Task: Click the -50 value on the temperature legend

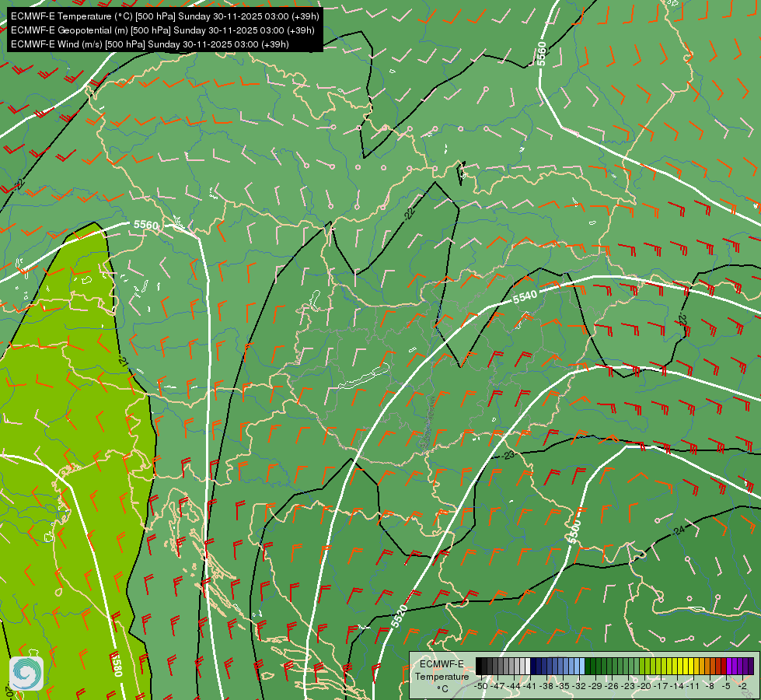Action: pyautogui.click(x=480, y=686)
